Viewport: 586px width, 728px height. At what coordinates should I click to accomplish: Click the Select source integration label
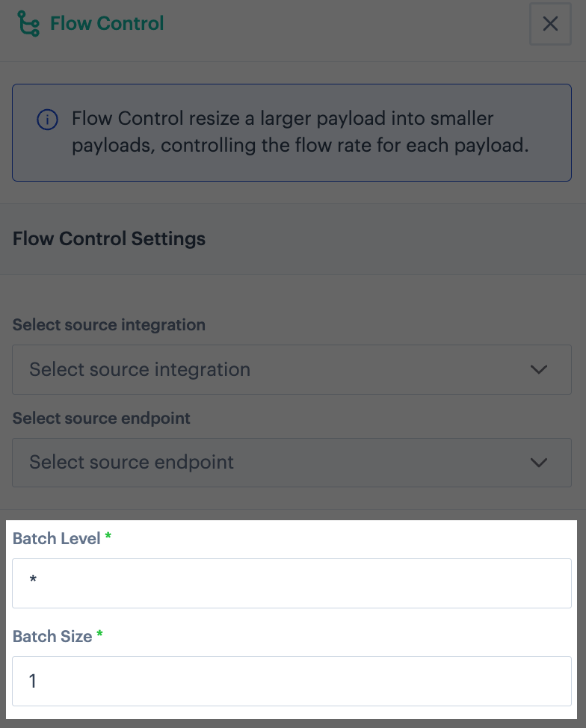[108, 325]
